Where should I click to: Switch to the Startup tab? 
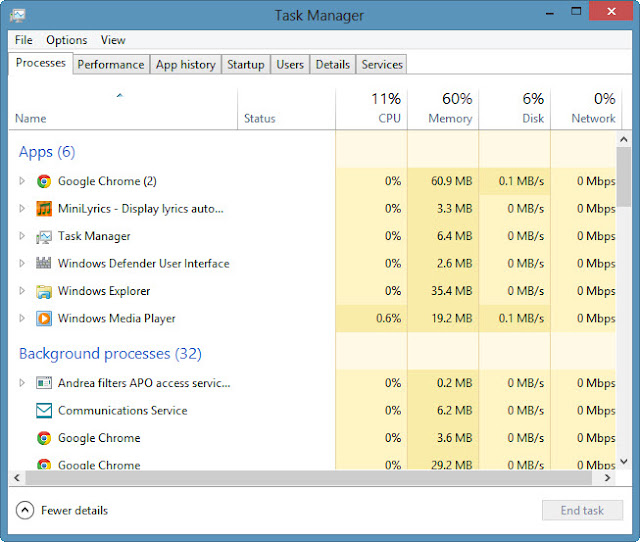[x=246, y=64]
